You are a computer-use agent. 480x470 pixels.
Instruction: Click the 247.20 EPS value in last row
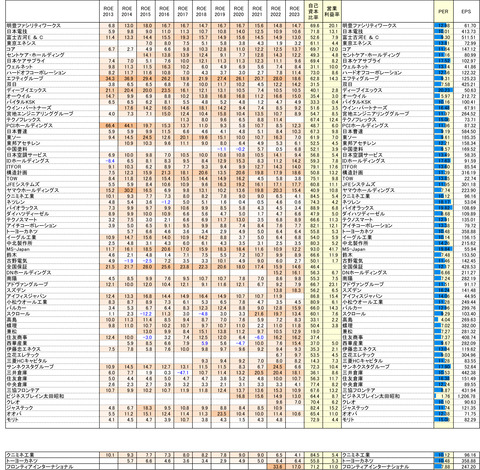(466, 467)
